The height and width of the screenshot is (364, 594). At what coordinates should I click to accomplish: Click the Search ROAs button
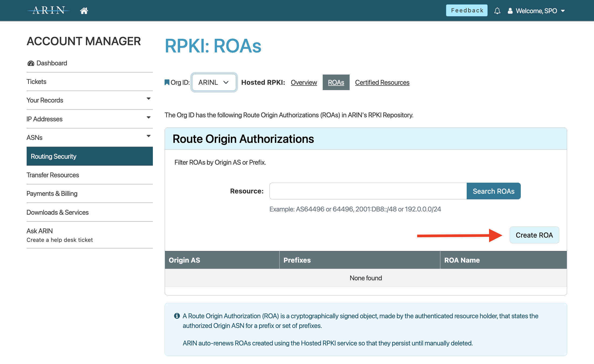click(x=494, y=191)
